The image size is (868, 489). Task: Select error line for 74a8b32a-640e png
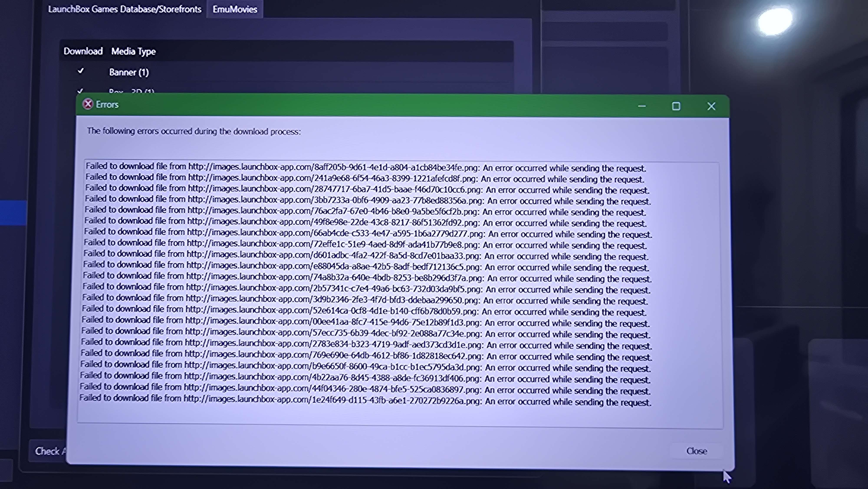(367, 277)
